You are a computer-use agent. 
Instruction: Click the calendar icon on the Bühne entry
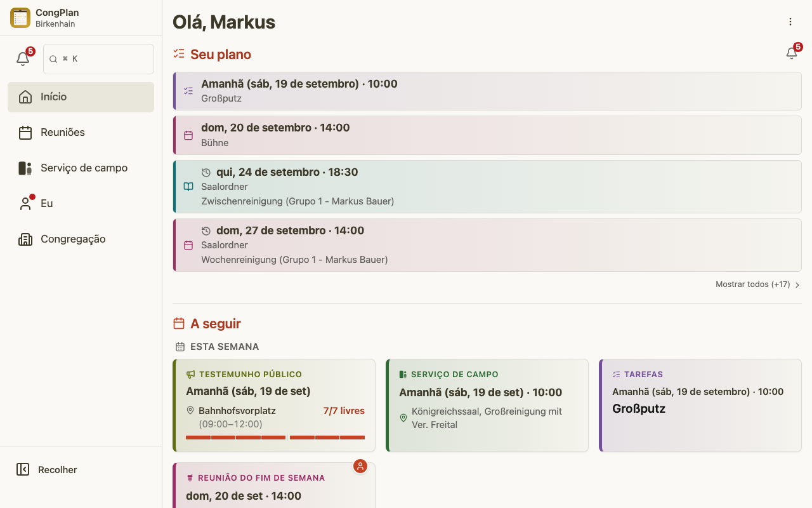click(x=188, y=135)
